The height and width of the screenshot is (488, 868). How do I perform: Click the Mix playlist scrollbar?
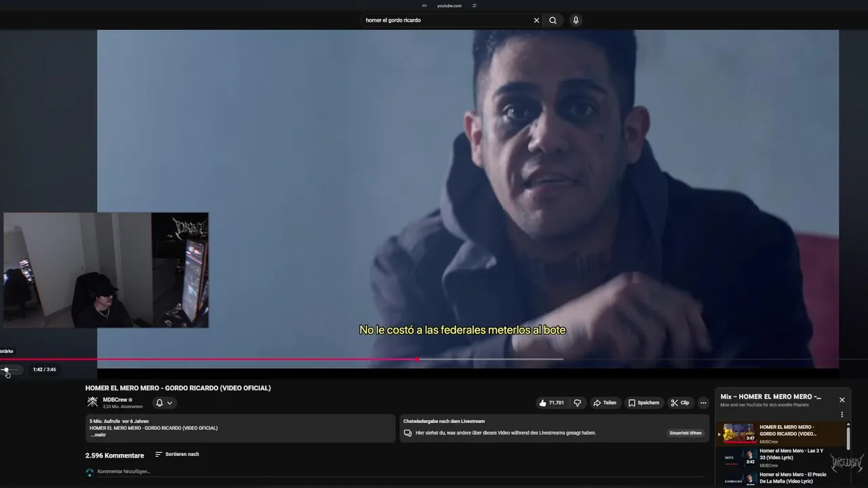848,437
